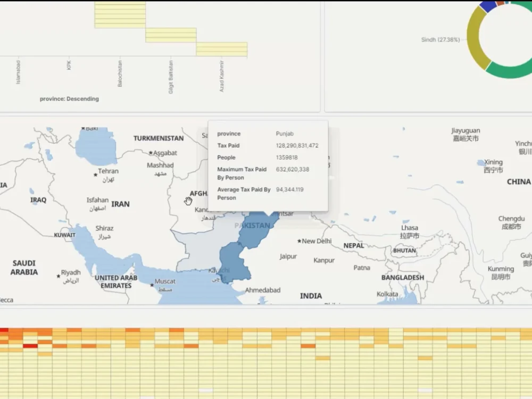
Task: Click the New Delhi marker on the map
Action: tap(299, 240)
